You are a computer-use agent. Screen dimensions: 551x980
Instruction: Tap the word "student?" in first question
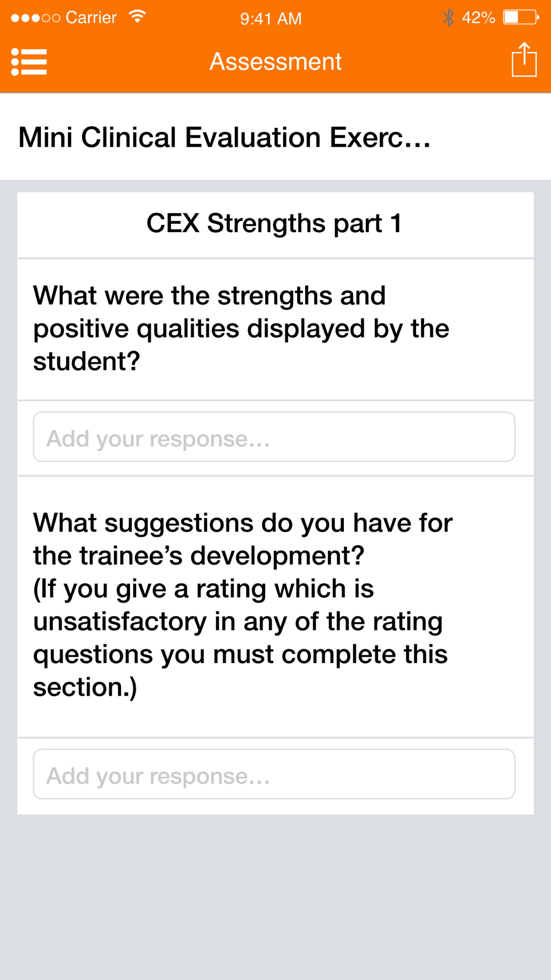[87, 362]
